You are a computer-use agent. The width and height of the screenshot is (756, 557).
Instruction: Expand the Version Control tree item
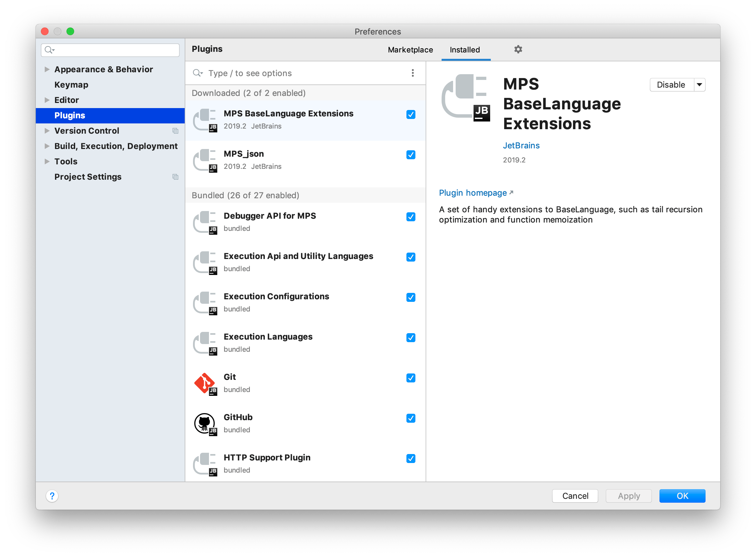(47, 131)
